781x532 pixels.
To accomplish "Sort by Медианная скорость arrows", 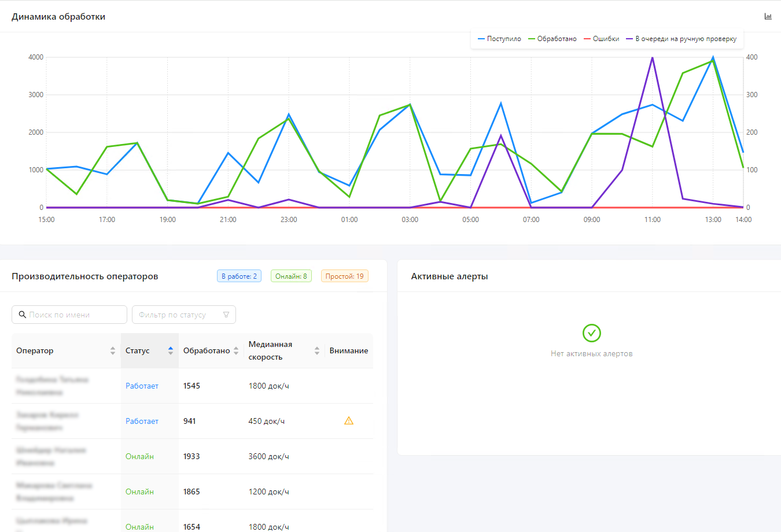I will 317,350.
